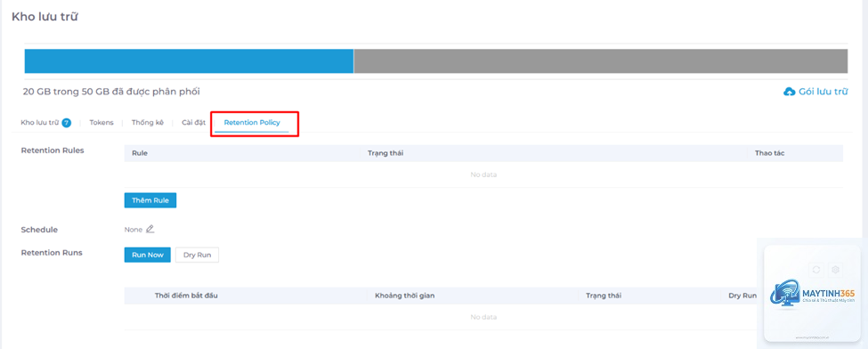
Task: Click the 20 GB trong 50 GB text
Action: coord(111,92)
